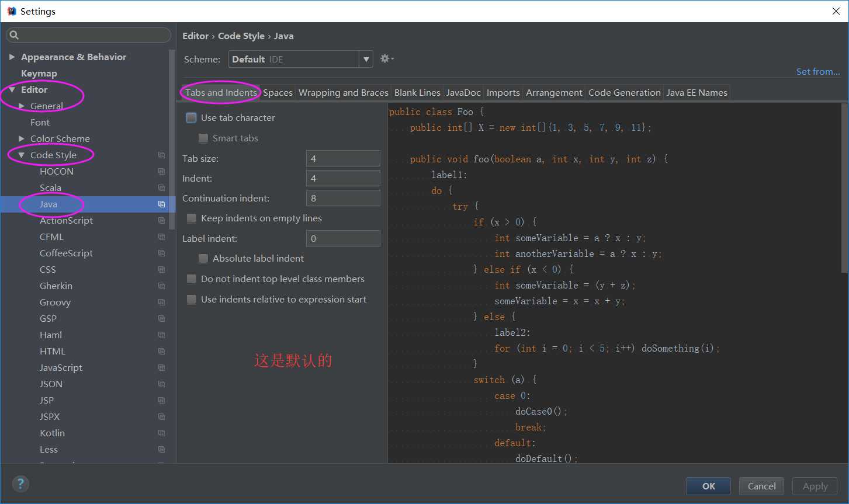Focus the settings search box
The image size is (849, 504).
[88, 35]
